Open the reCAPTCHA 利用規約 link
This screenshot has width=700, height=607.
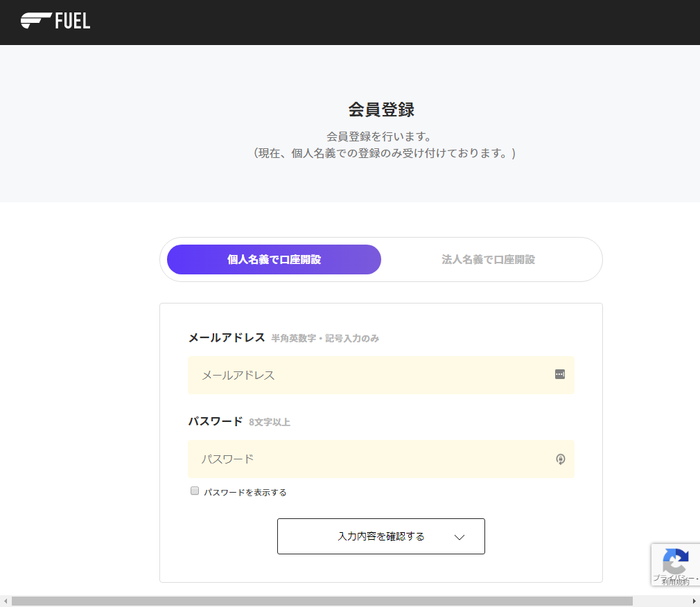[x=675, y=583]
